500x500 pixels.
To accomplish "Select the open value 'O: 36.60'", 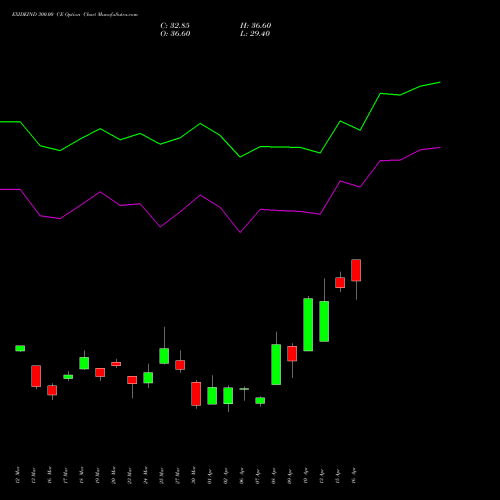I will click(x=175, y=34).
